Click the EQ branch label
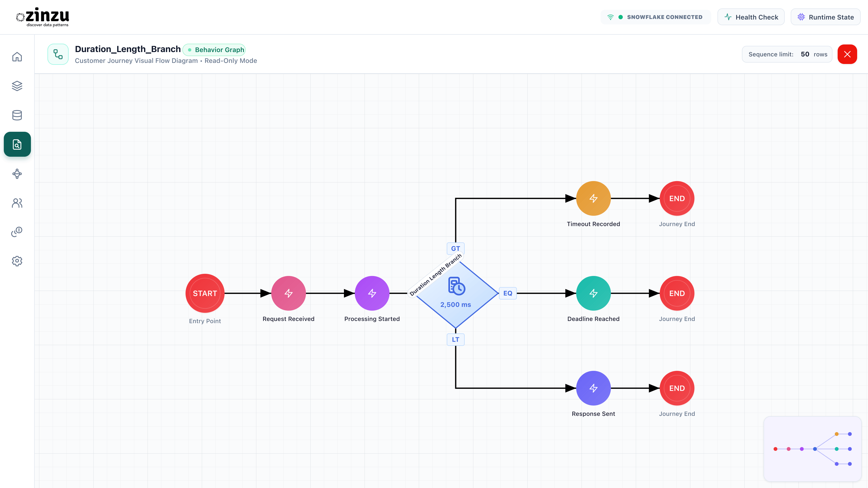Viewport: 868px width, 488px height. click(508, 293)
